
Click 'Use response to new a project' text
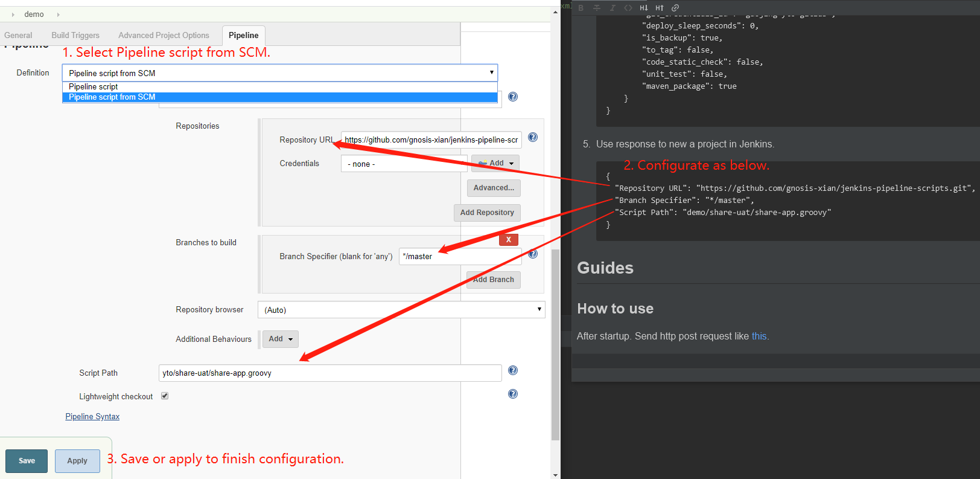(685, 144)
